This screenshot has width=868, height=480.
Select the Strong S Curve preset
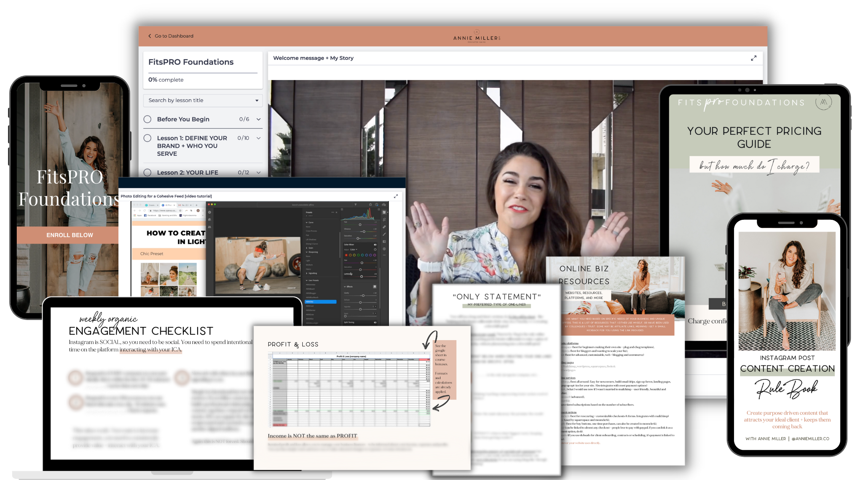312,244
